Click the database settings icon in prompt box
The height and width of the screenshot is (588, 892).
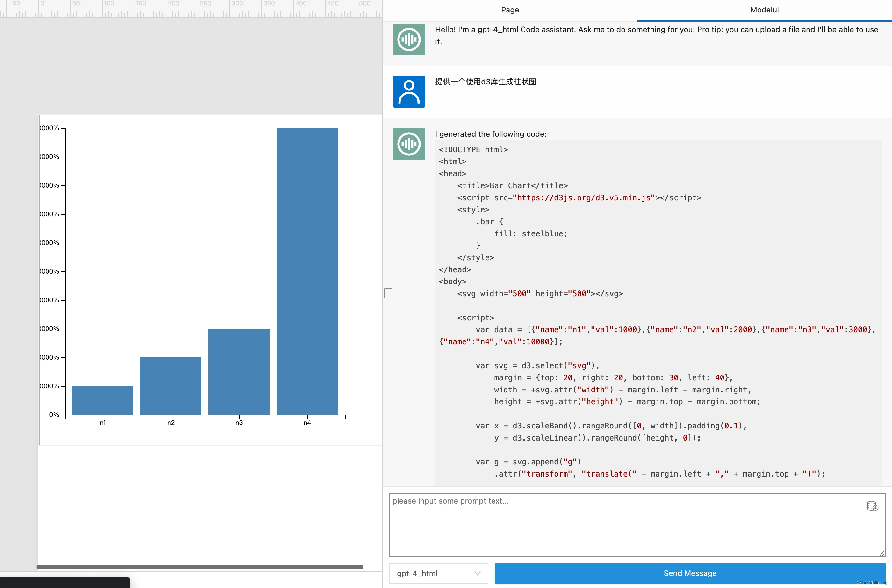(872, 506)
